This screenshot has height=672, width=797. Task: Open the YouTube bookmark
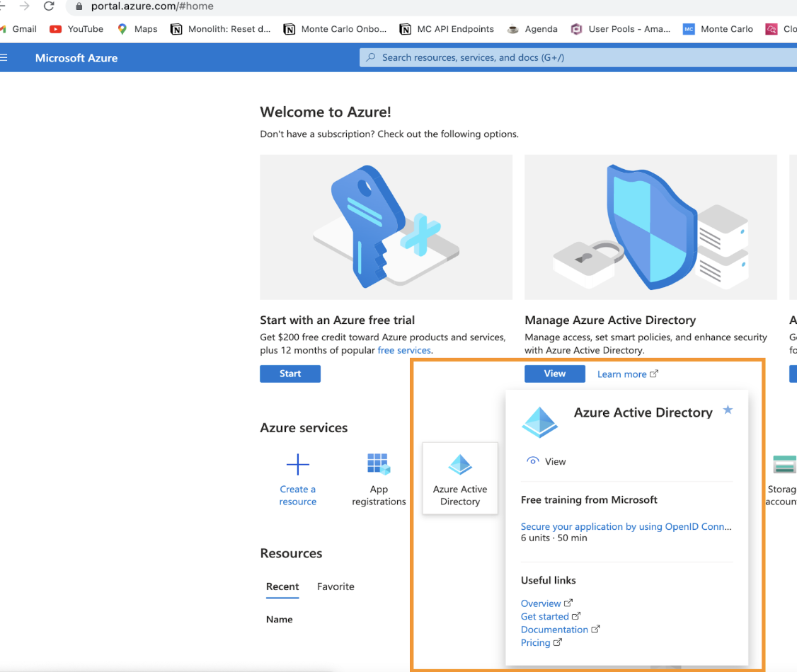(76, 29)
